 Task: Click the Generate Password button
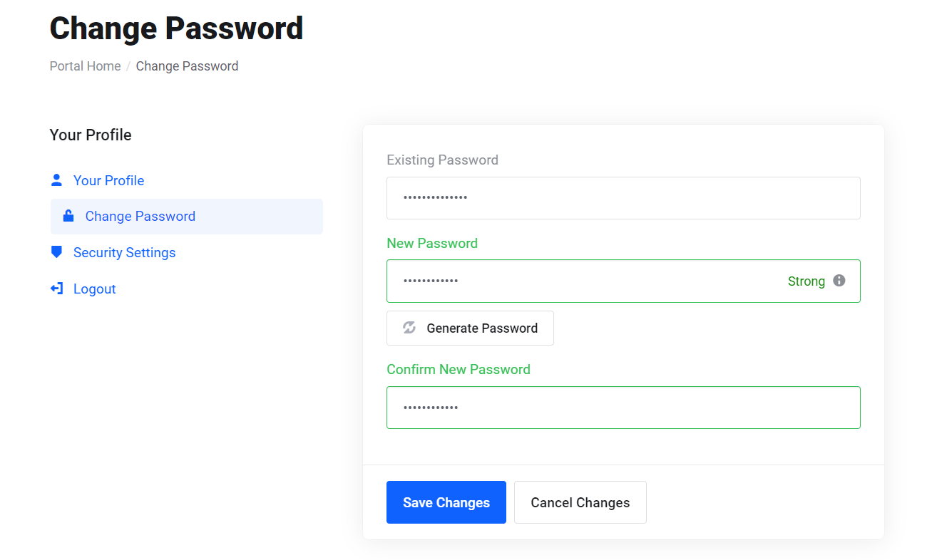coord(470,328)
